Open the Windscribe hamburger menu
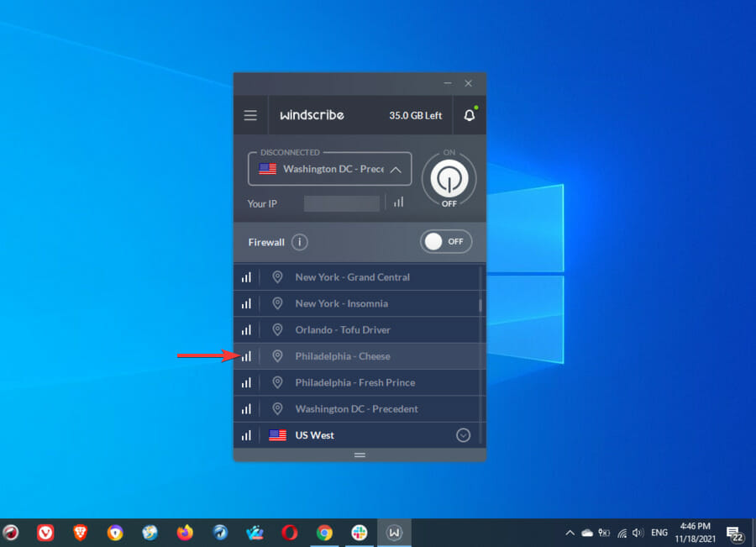The width and height of the screenshot is (756, 547). click(250, 115)
